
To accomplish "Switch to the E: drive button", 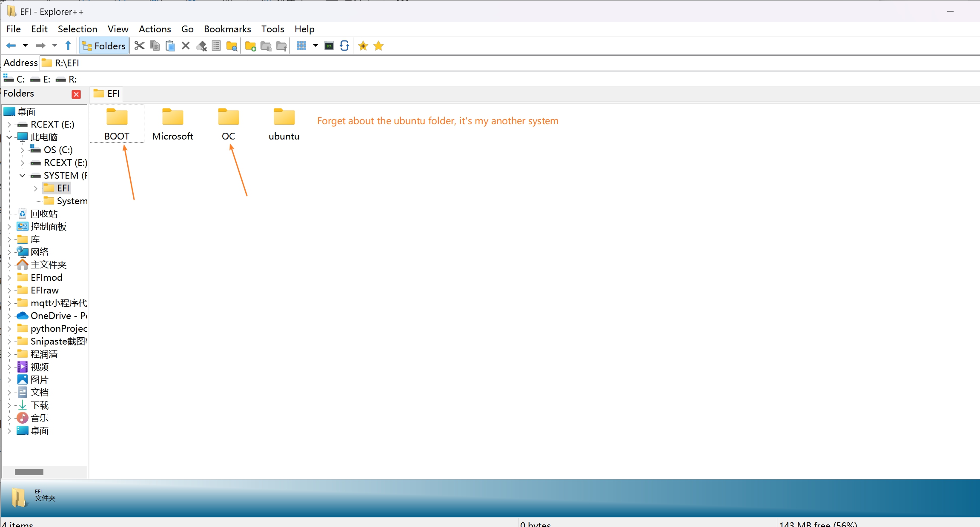I will pos(41,79).
